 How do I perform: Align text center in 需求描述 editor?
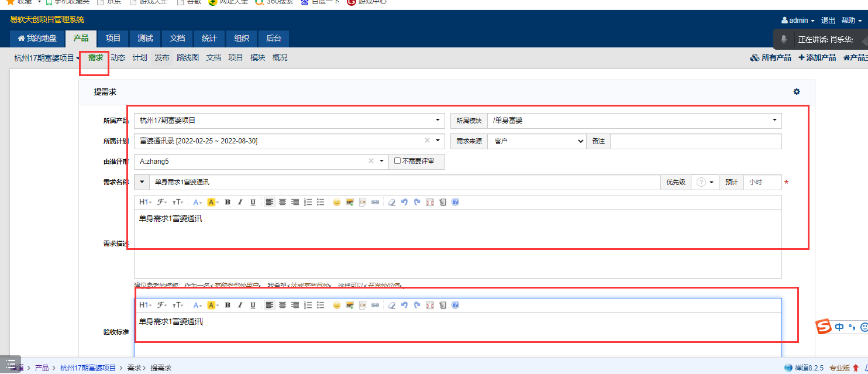click(x=283, y=202)
